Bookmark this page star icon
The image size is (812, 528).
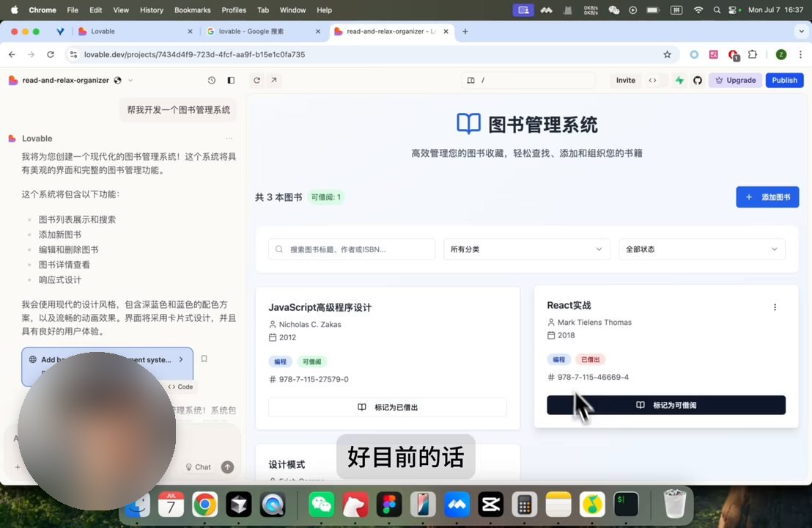pyautogui.click(x=667, y=54)
